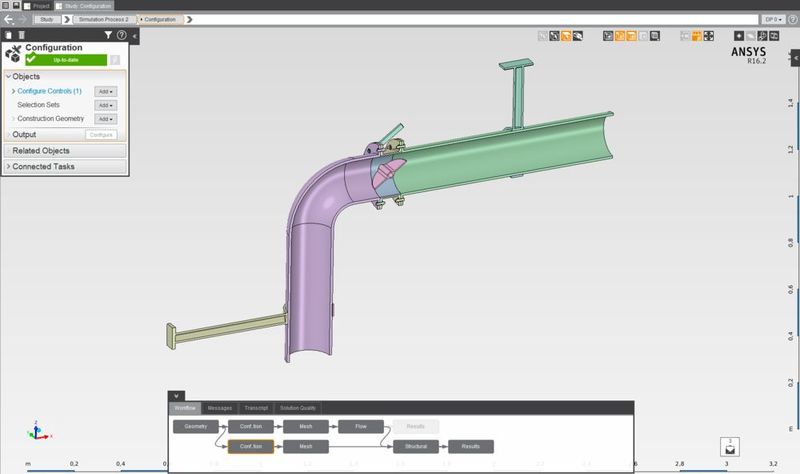Open the DP 0 design point dropdown
Viewport: 800px width, 474px height.
click(772, 19)
